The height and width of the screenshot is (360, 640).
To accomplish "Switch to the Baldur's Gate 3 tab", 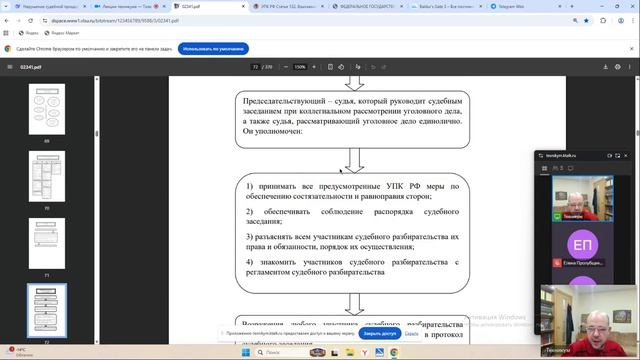I will [447, 7].
